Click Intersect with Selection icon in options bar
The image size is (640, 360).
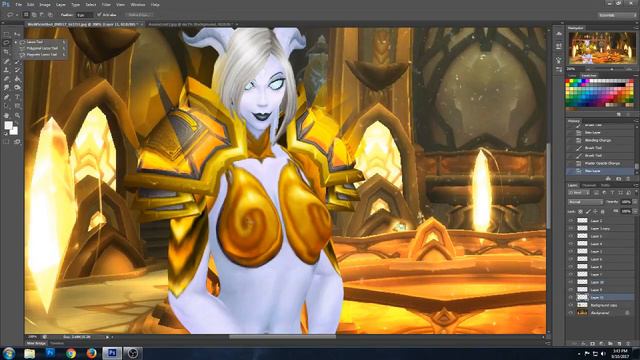pos(50,15)
